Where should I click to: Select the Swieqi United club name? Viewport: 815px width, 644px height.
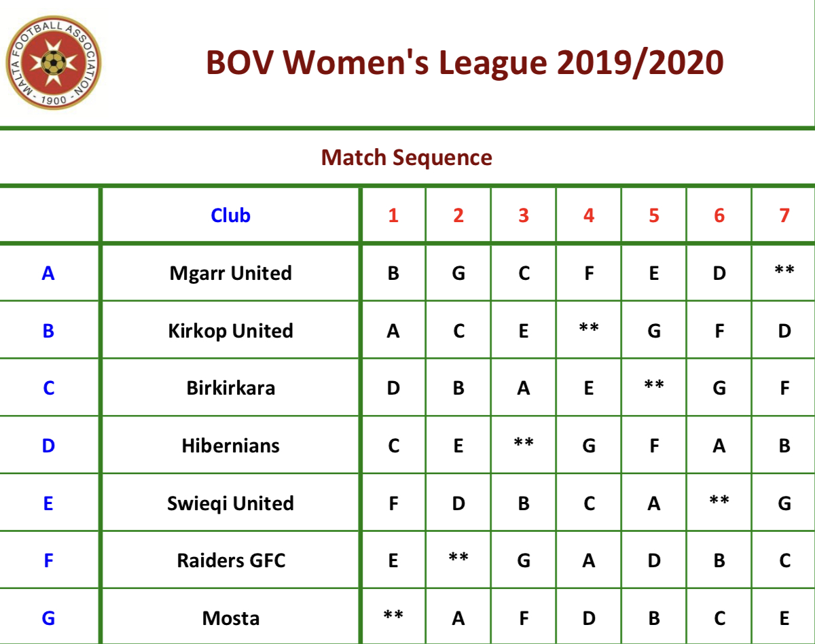(230, 503)
